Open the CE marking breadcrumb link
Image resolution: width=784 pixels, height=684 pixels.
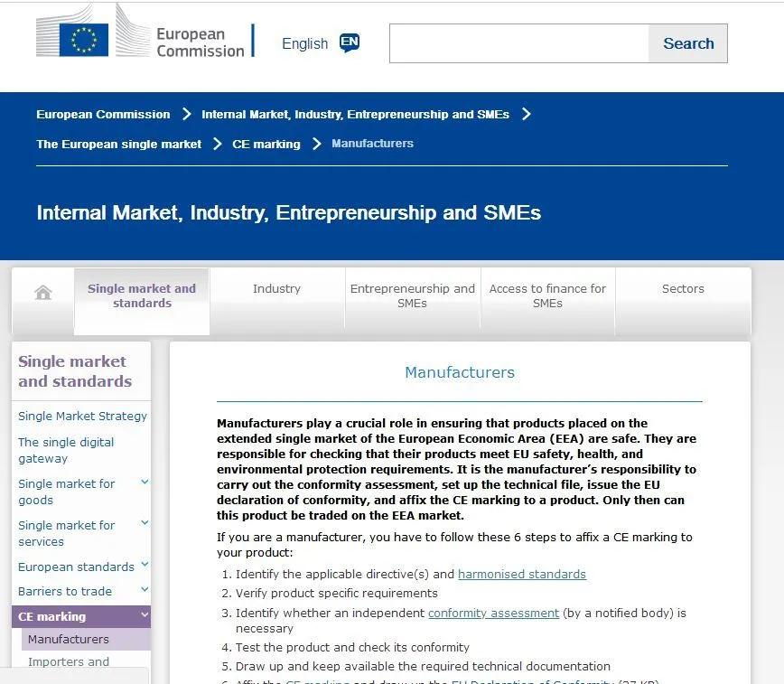[x=266, y=144]
